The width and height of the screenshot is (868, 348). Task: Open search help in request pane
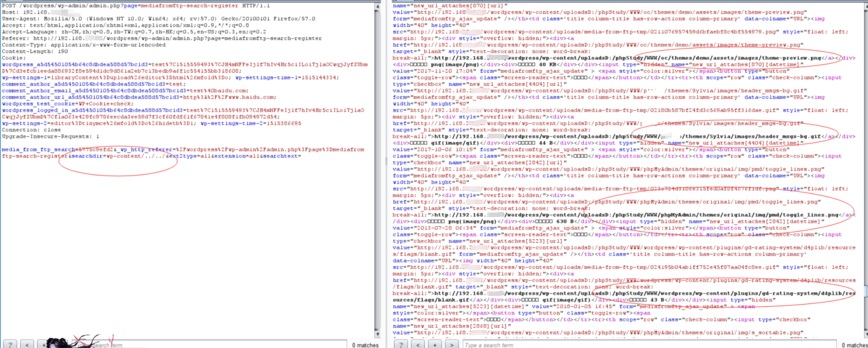(x=10, y=345)
